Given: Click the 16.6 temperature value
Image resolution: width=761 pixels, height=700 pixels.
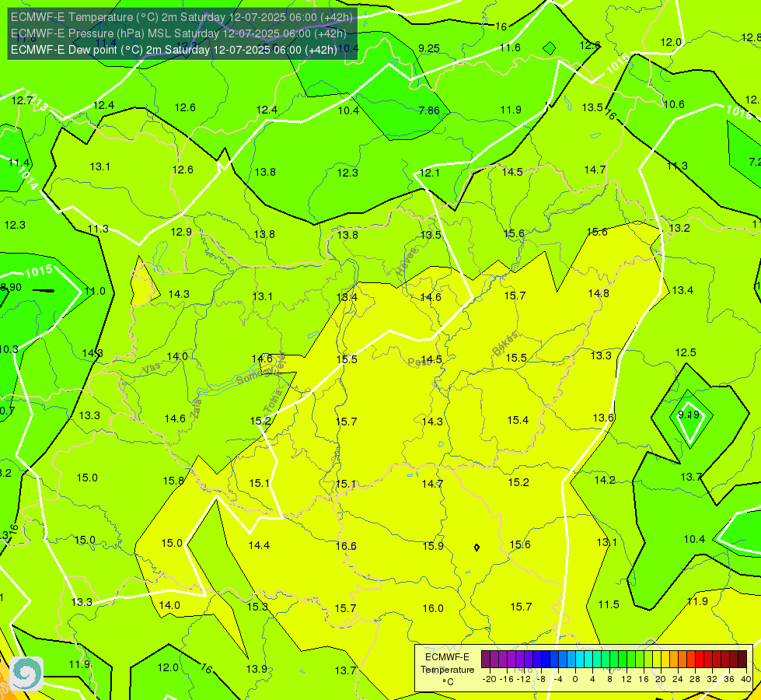Looking at the screenshot, I should tap(346, 546).
